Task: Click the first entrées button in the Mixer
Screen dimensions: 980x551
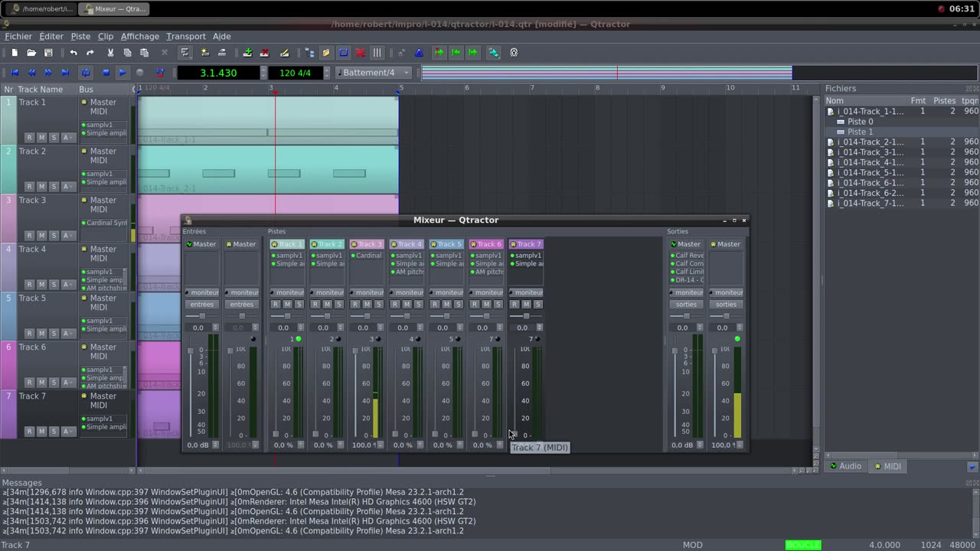Action: 202,305
